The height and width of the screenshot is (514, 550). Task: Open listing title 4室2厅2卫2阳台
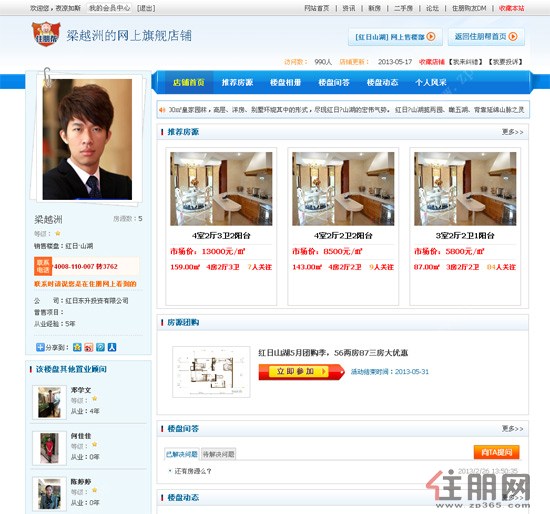pyautogui.click(x=343, y=235)
